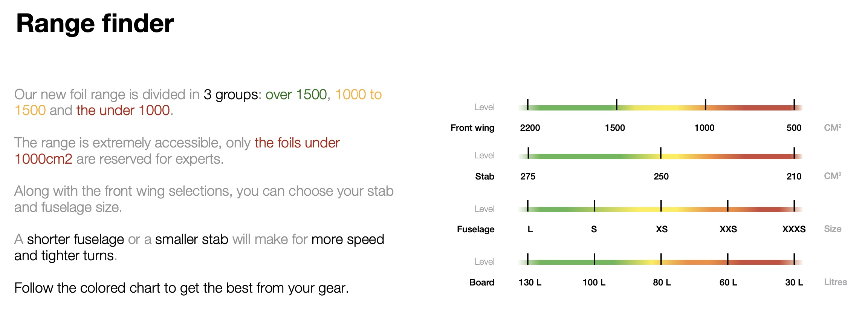Viewport: 868px width, 313px height.
Task: Click the red "the foils under" text
Action: (x=297, y=143)
